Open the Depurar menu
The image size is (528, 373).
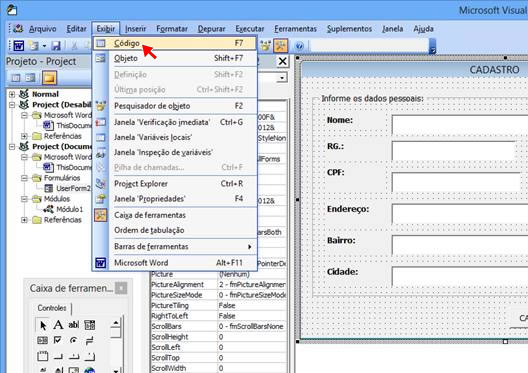pyautogui.click(x=211, y=29)
